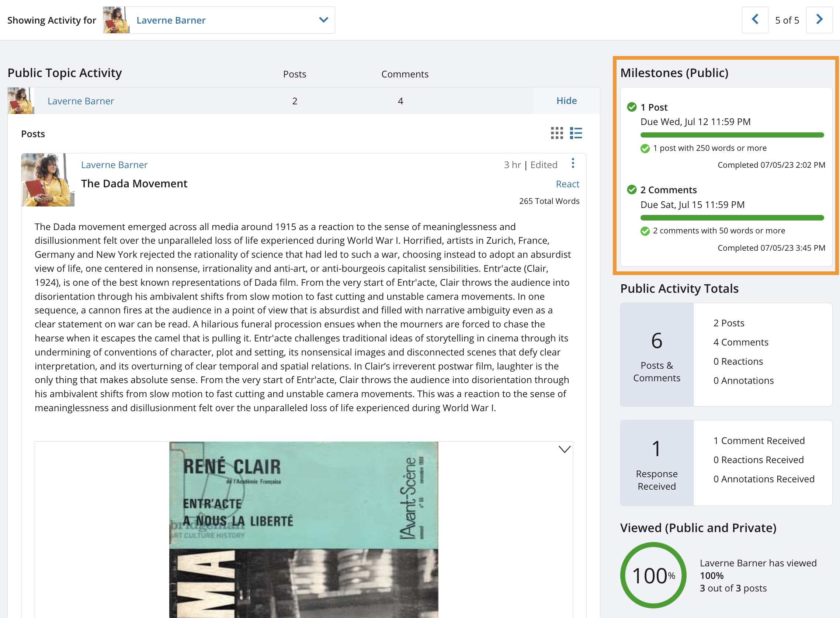Switch posts to grid view layout
Viewport: 840px width, 618px height.
(x=557, y=133)
